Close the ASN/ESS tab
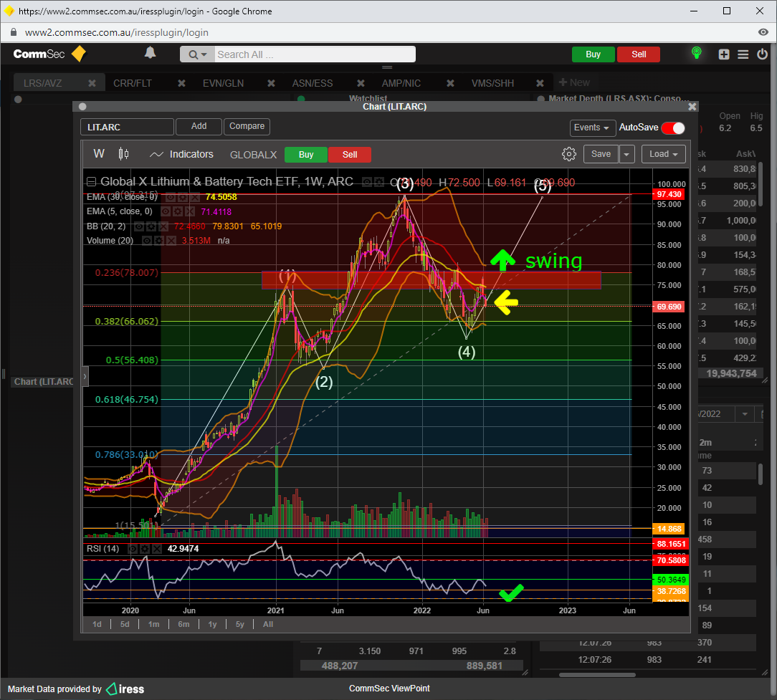This screenshot has width=777, height=700. (361, 83)
